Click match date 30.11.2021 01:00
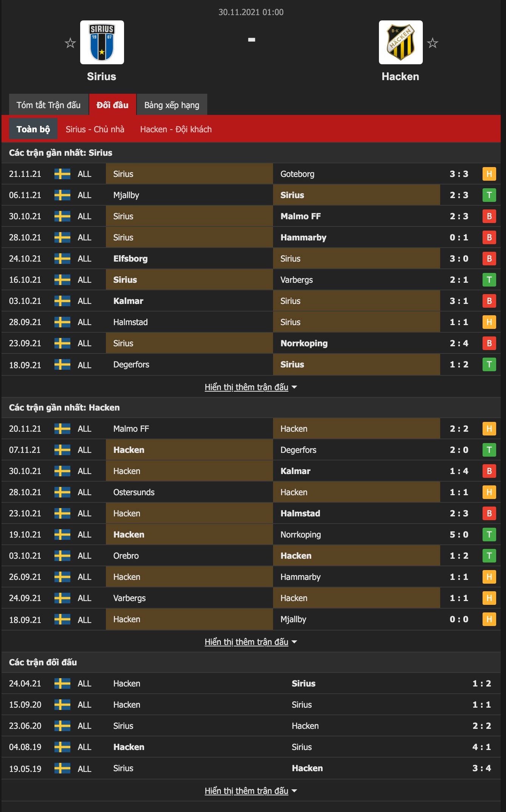Screen dimensions: 506x812 [x=251, y=12]
